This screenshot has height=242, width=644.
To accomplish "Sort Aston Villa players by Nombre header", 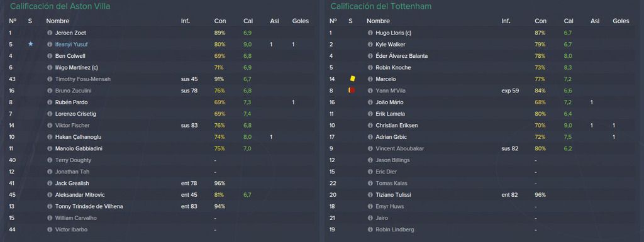I will click(x=57, y=21).
